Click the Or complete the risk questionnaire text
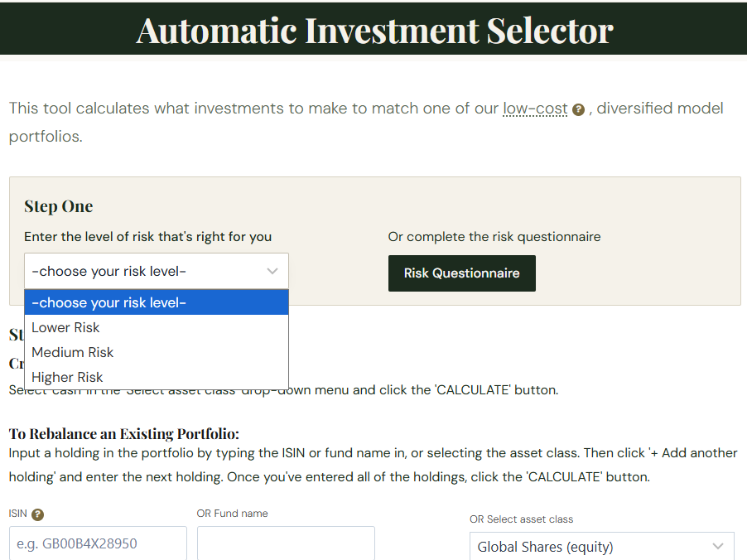This screenshot has width=747, height=560. click(x=494, y=236)
